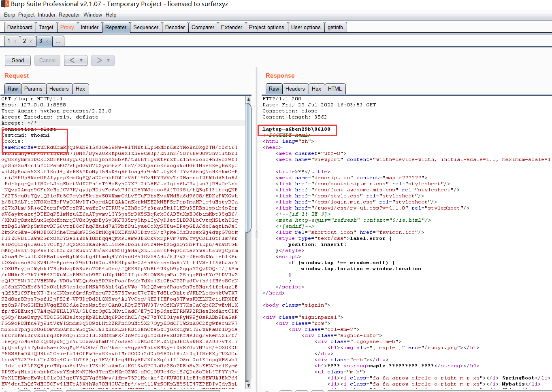The width and height of the screenshot is (552, 392).
Task: Switch to the Comparer tab
Action: (203, 28)
